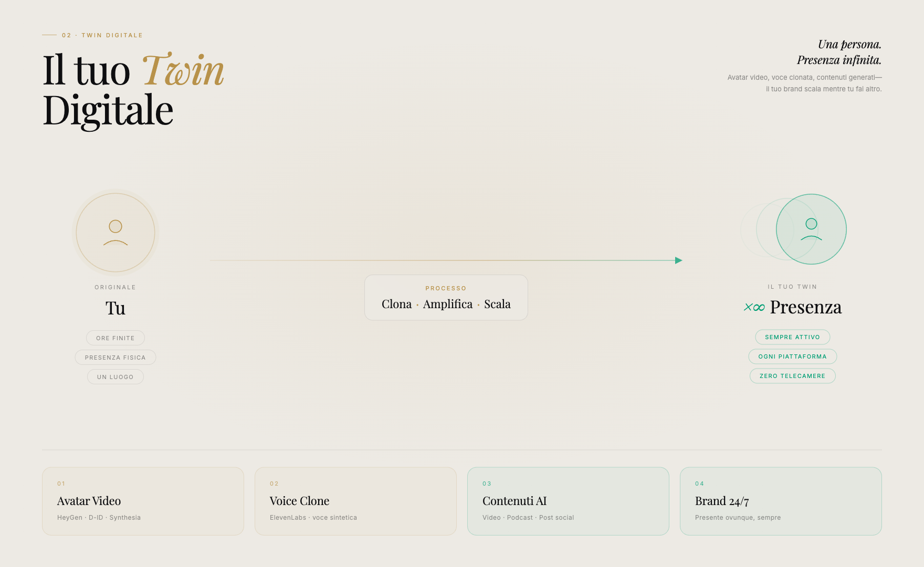This screenshot has height=567, width=924.
Task: Click the heading word Digitale
Action: (x=108, y=110)
